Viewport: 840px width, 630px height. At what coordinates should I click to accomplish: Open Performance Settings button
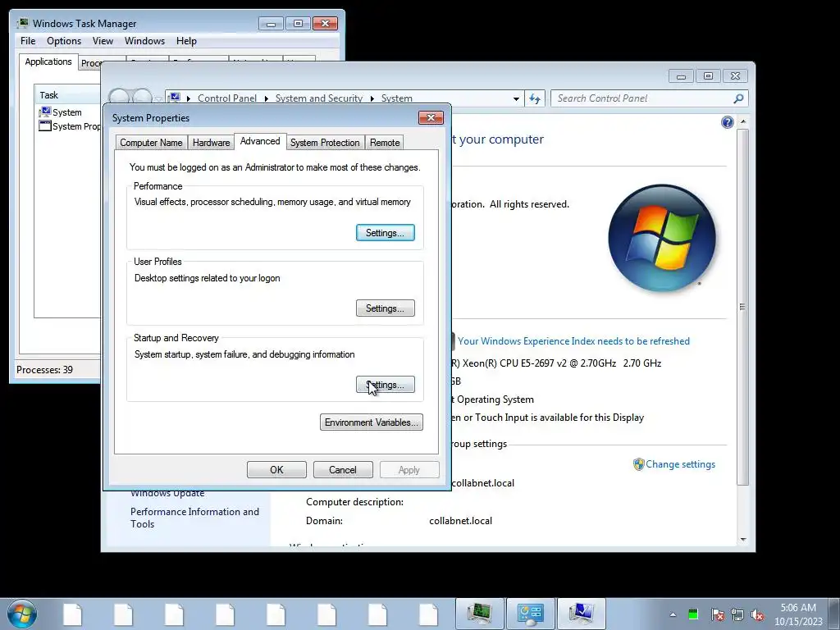(x=386, y=232)
